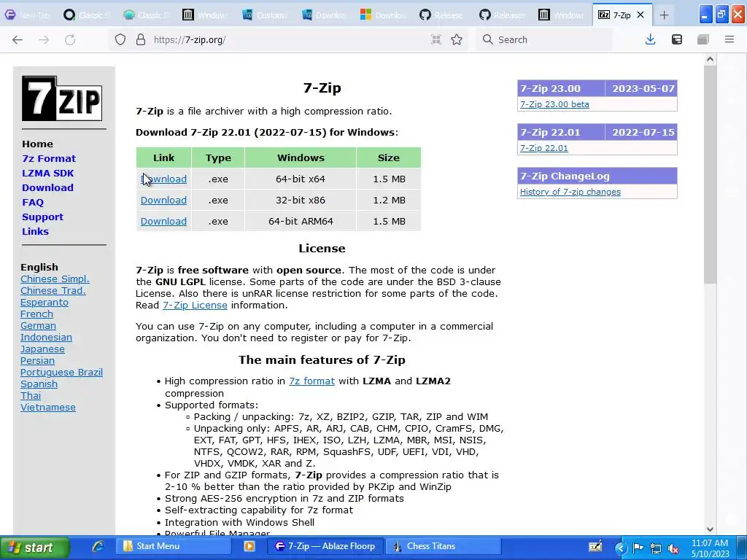Open the Downloads arrow in the toolbar
The height and width of the screenshot is (560, 747).
(x=650, y=39)
